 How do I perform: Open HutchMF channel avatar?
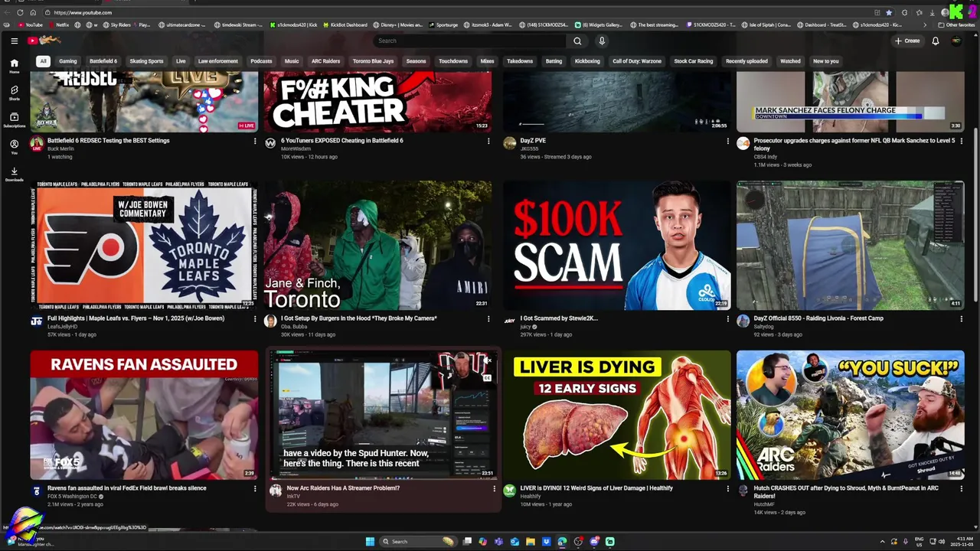tap(743, 491)
